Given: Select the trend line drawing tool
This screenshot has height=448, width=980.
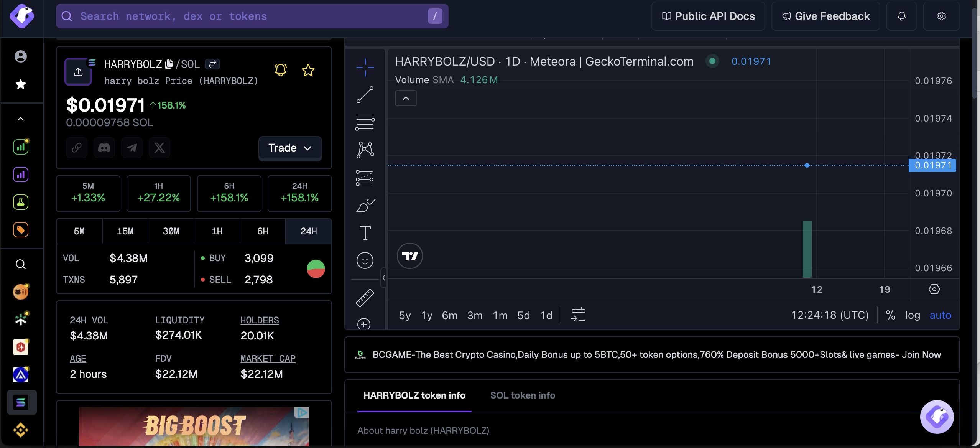Looking at the screenshot, I should click(x=365, y=95).
